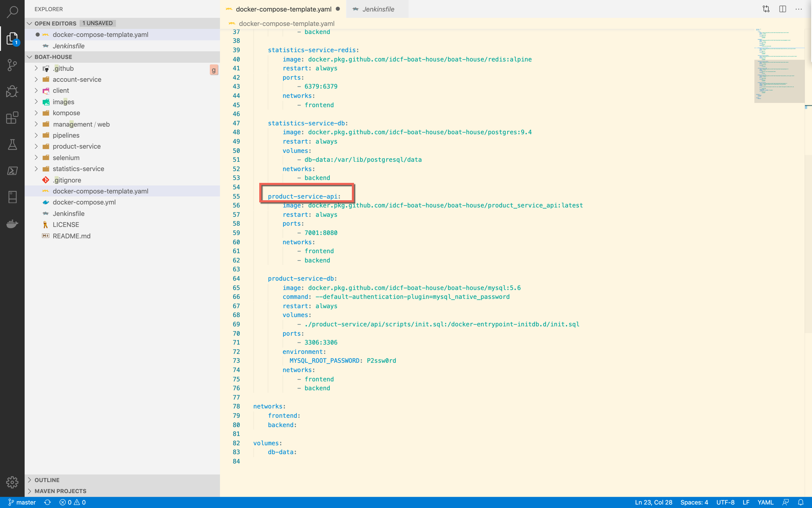The width and height of the screenshot is (812, 508).
Task: Open README.md file
Action: pos(122,236)
